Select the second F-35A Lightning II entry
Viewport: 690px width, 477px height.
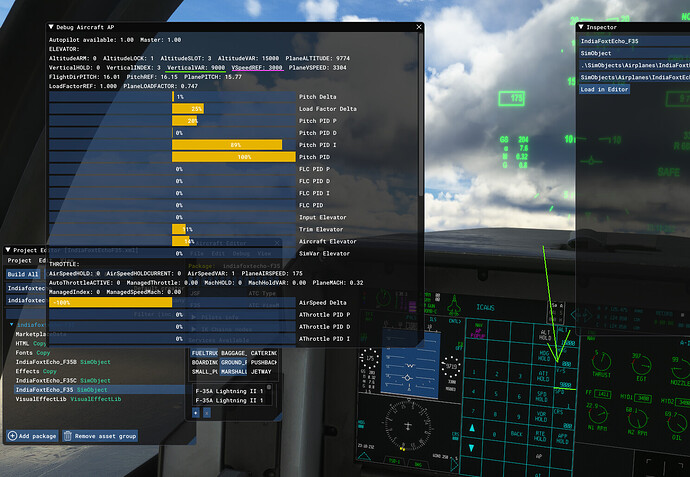click(229, 400)
